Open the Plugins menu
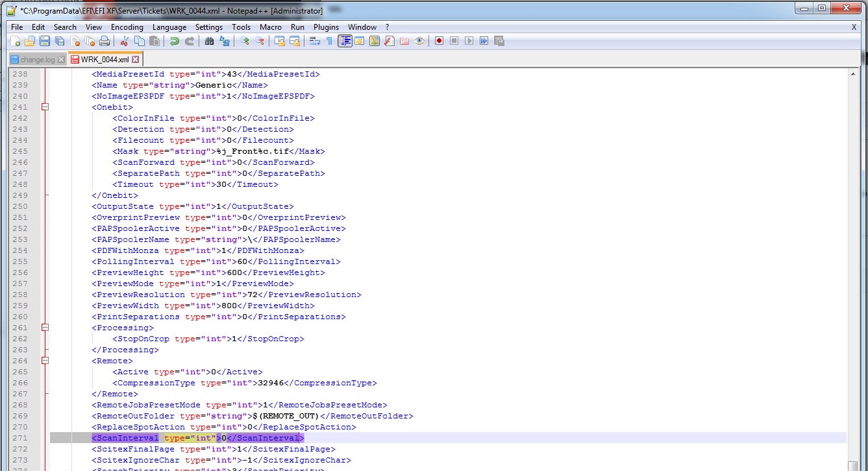The image size is (868, 471). [x=326, y=27]
